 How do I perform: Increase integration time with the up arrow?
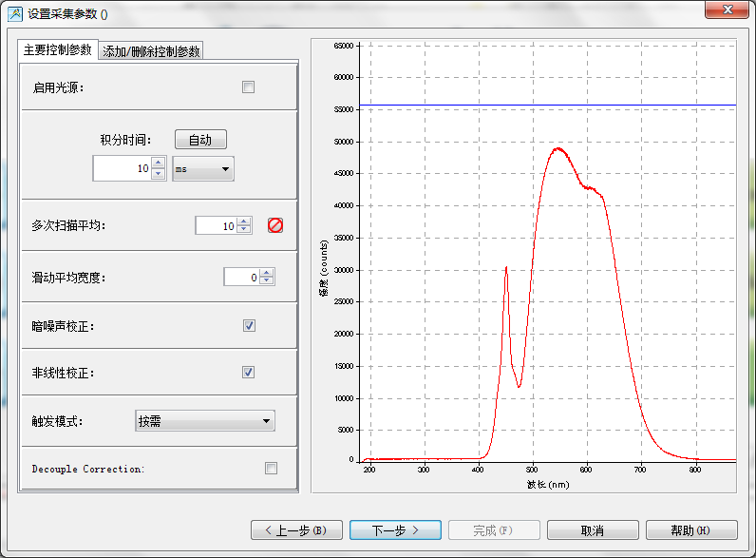(158, 164)
